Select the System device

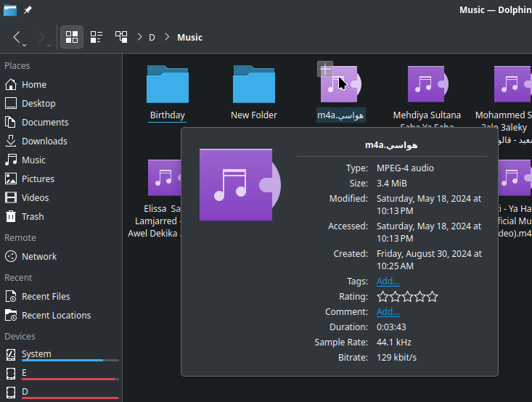(61, 355)
